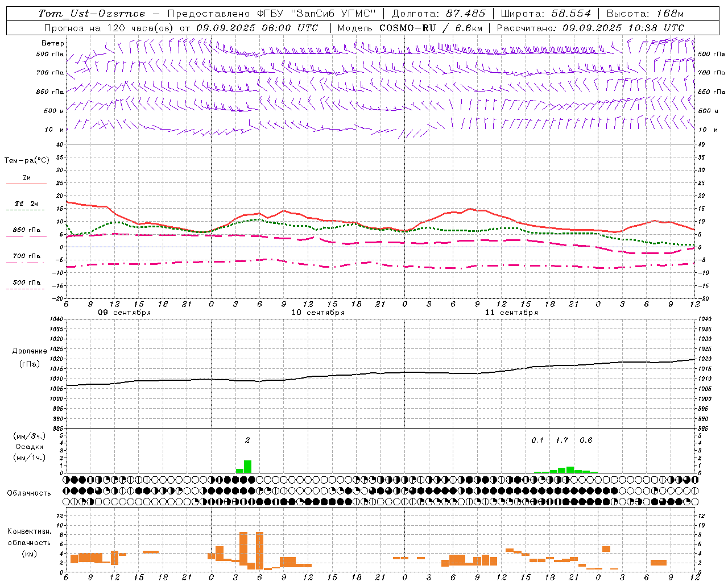Click the (гПа) unit under Давление

click(x=30, y=364)
